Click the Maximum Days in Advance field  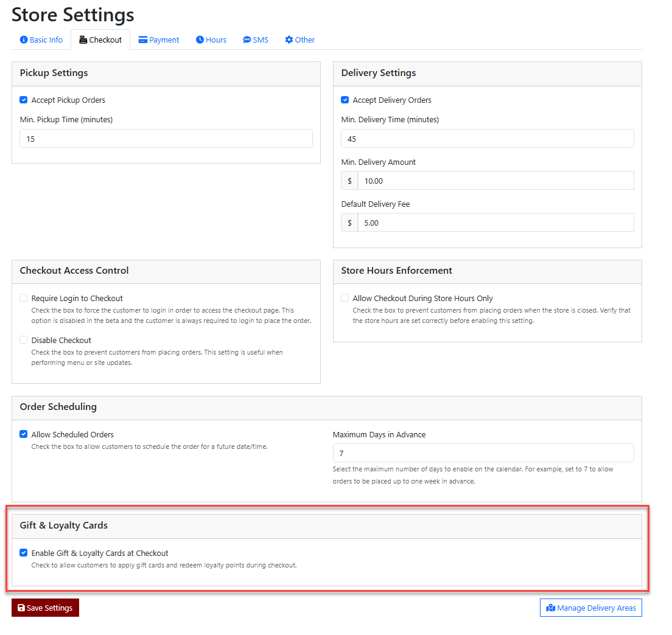coord(483,453)
